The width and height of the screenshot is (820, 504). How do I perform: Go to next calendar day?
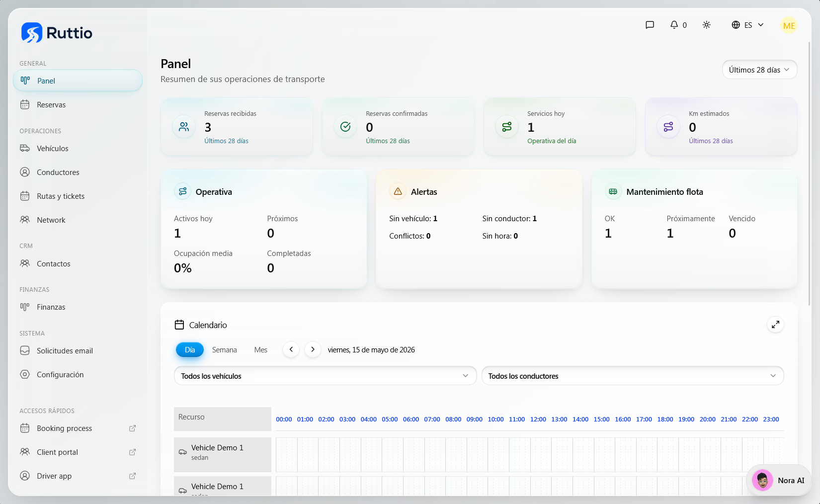313,349
